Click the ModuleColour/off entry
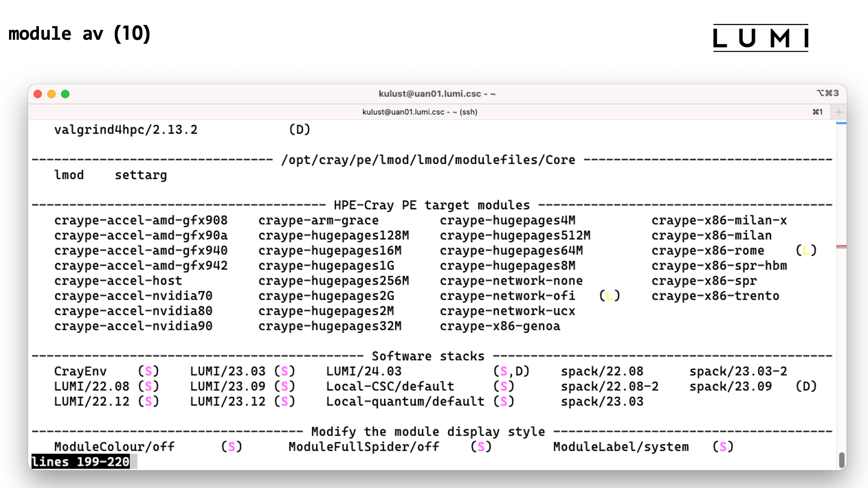 point(114,447)
